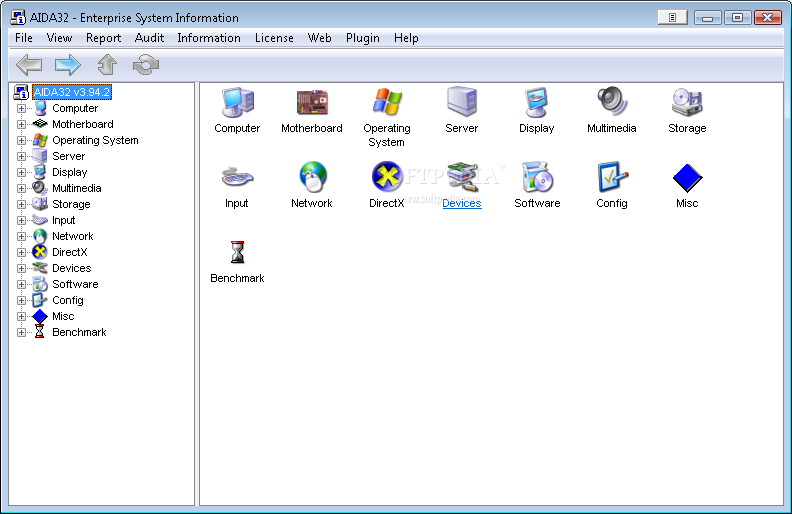Open the Operating System icon in right pane
792x514 pixels.
pyautogui.click(x=387, y=102)
